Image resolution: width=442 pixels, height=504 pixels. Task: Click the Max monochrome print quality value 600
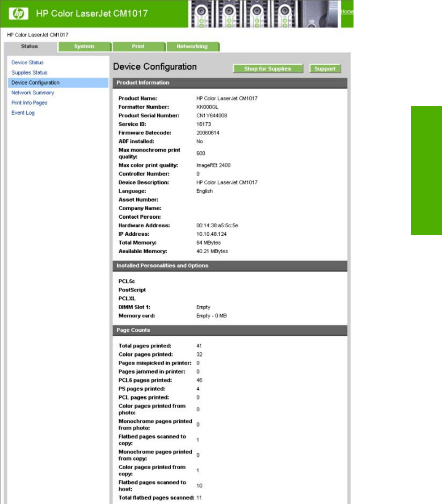pos(201,153)
